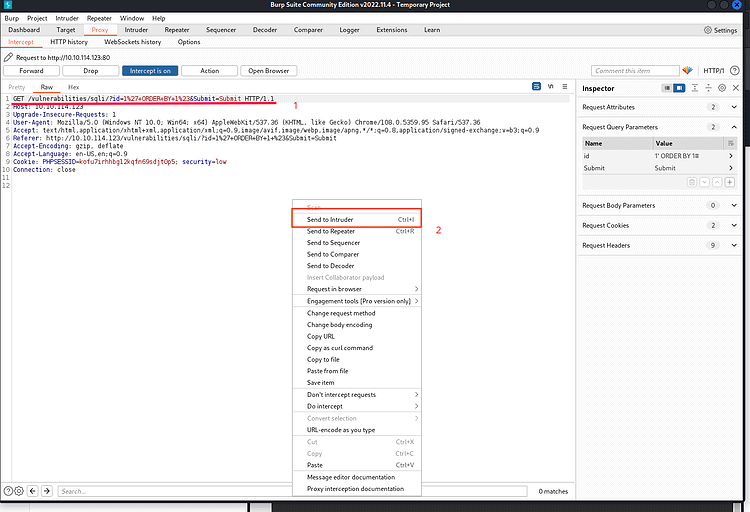Toggle the Intercept is on button
This screenshot has width=750, height=512.
150,71
